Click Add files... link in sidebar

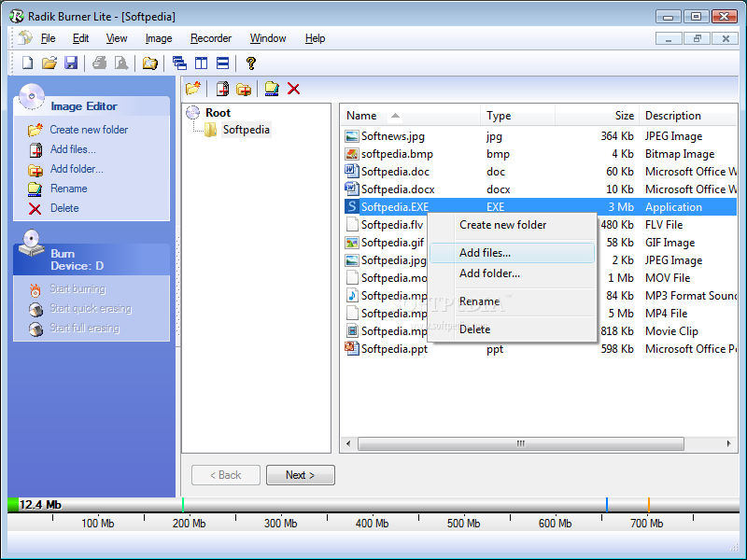click(x=73, y=149)
